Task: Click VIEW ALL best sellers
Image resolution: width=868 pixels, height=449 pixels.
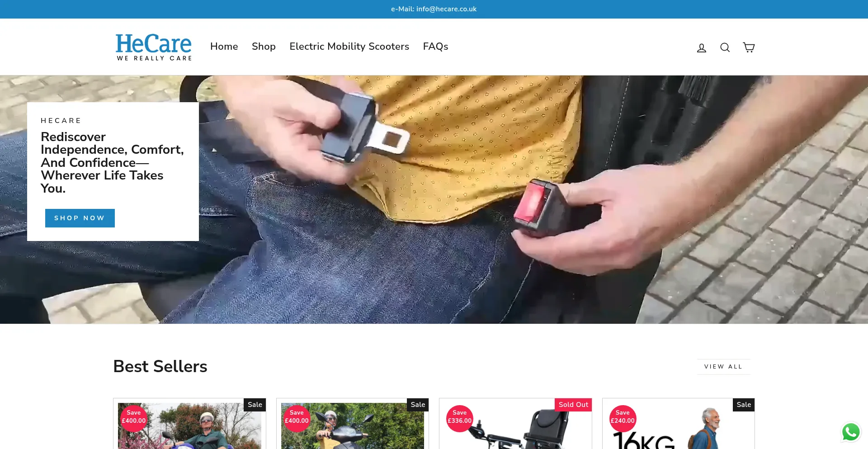Action: pyautogui.click(x=723, y=367)
